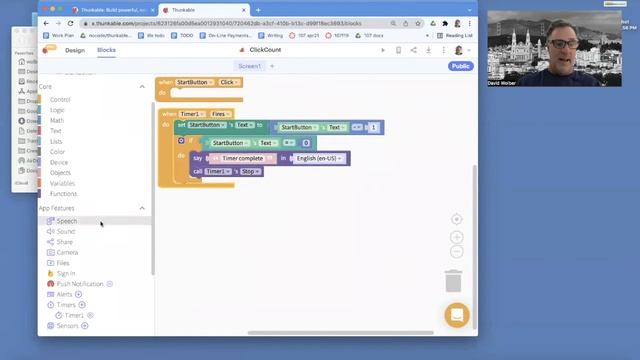Open the project's three-dot menu
Screen dimensions: 640x360
tap(444, 50)
